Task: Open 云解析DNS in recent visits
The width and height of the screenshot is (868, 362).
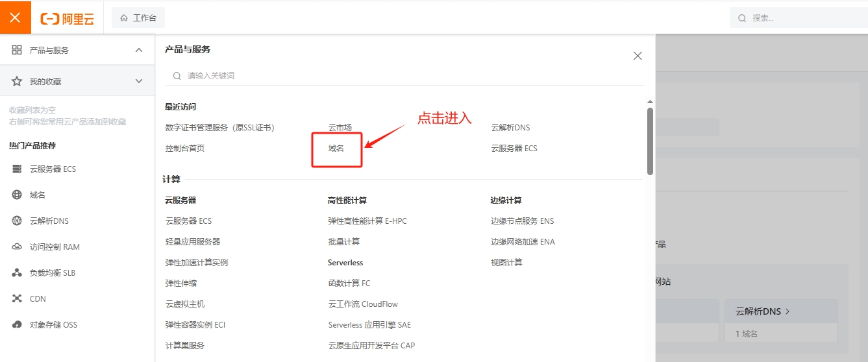Action: 511,127
